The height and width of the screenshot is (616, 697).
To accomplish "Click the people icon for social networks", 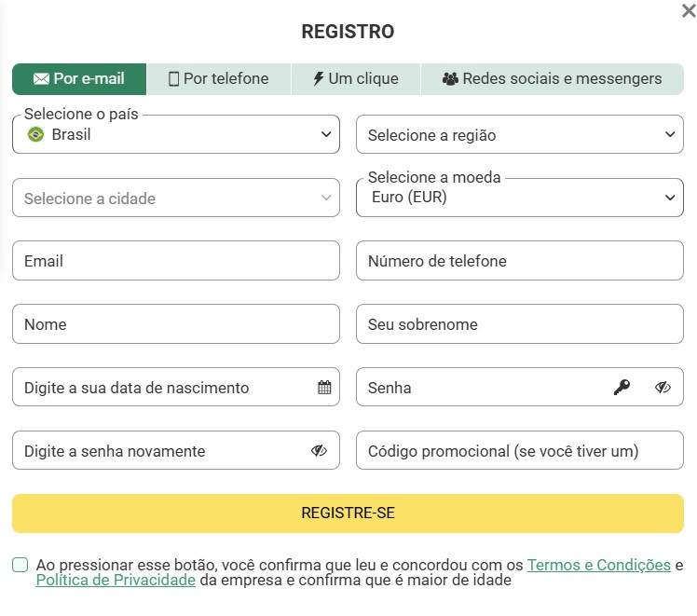I will pos(450,79).
